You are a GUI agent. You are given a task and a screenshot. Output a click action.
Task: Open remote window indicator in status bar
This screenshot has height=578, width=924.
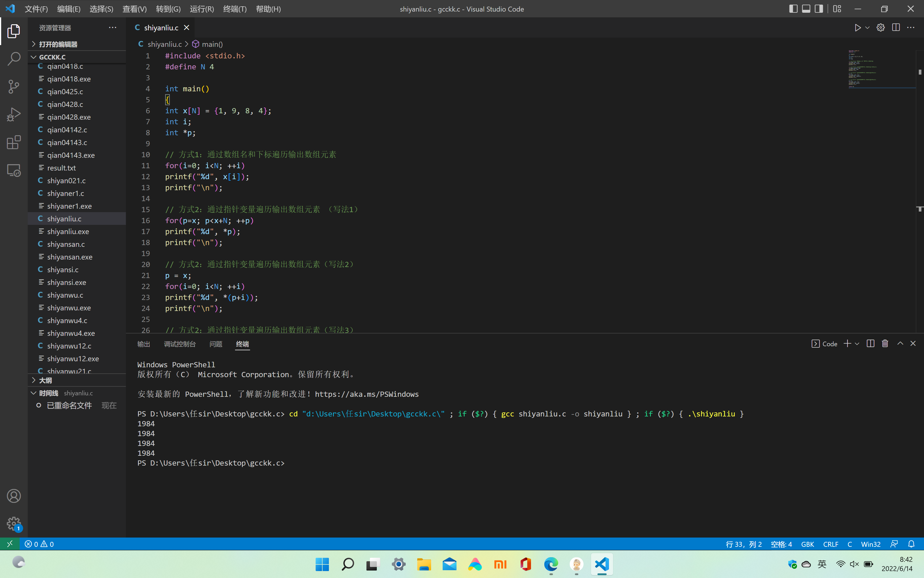(x=10, y=544)
